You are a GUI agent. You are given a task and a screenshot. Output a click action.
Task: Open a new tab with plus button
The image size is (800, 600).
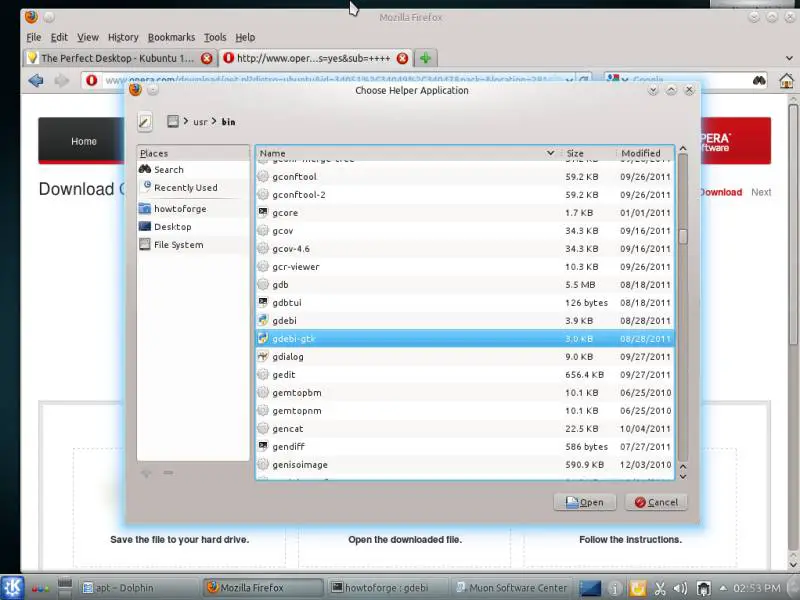(x=426, y=58)
